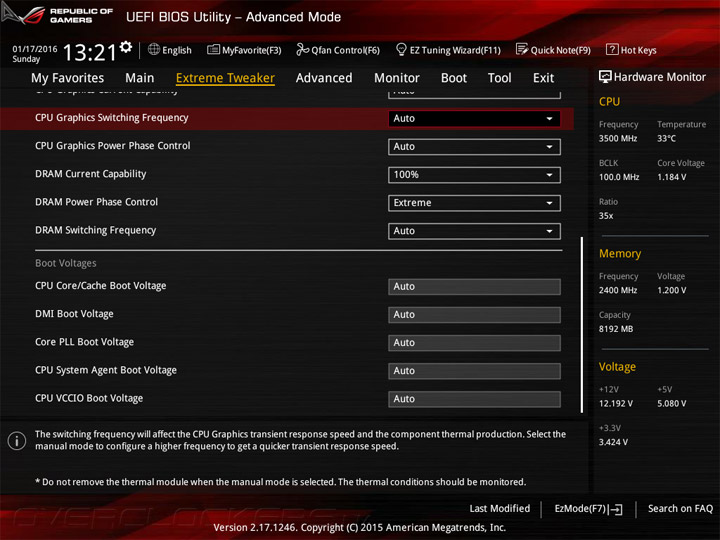Click Boot Voltages section heading
Viewport: 720px width, 540px height.
click(66, 263)
